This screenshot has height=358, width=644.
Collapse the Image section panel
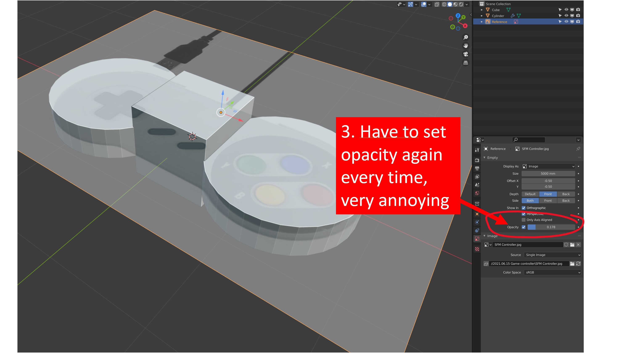(484, 236)
